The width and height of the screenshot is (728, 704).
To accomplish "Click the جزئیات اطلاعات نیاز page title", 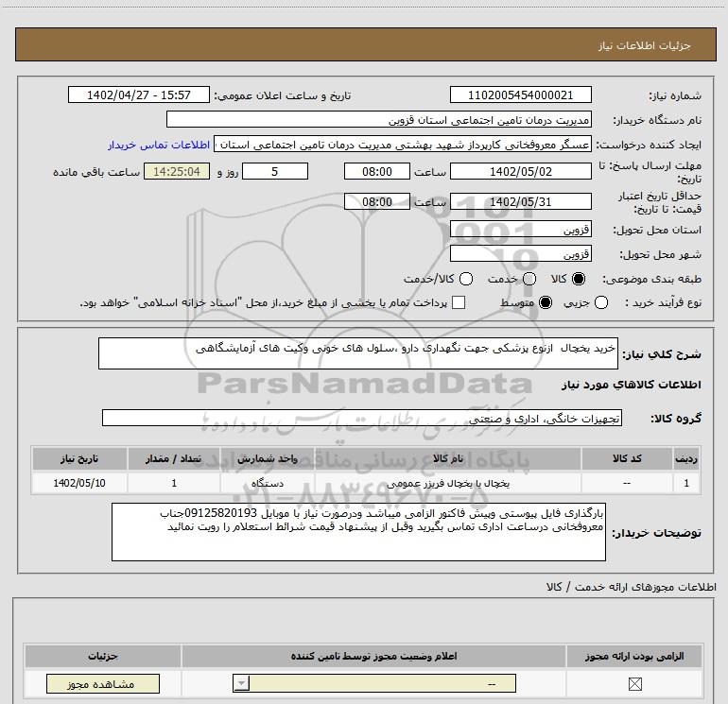I will [x=644, y=45].
